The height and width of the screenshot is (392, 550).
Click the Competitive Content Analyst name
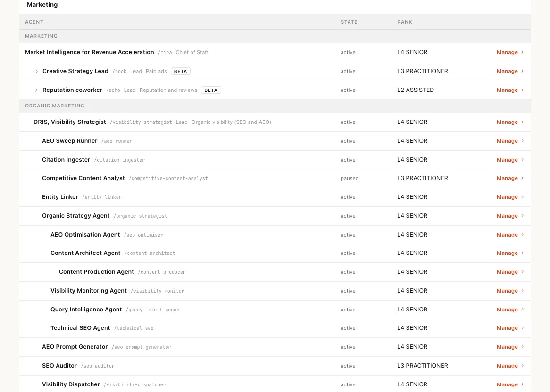point(83,178)
